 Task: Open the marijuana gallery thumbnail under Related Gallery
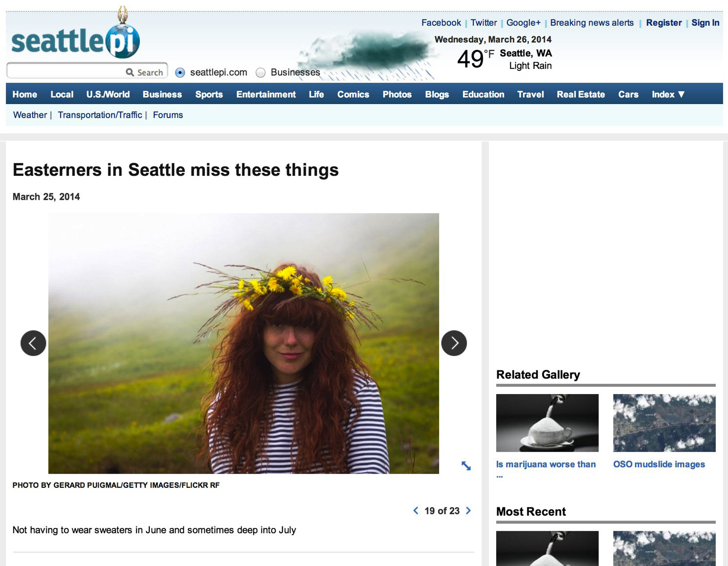547,423
